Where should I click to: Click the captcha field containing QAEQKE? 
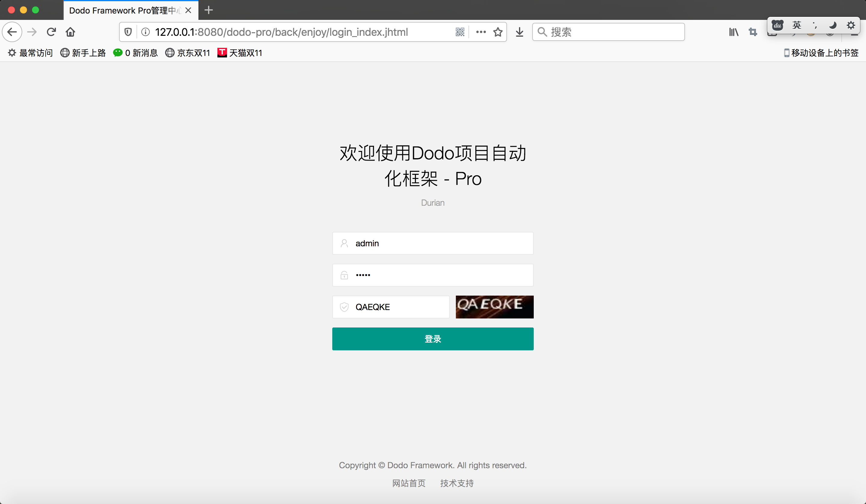tap(391, 307)
